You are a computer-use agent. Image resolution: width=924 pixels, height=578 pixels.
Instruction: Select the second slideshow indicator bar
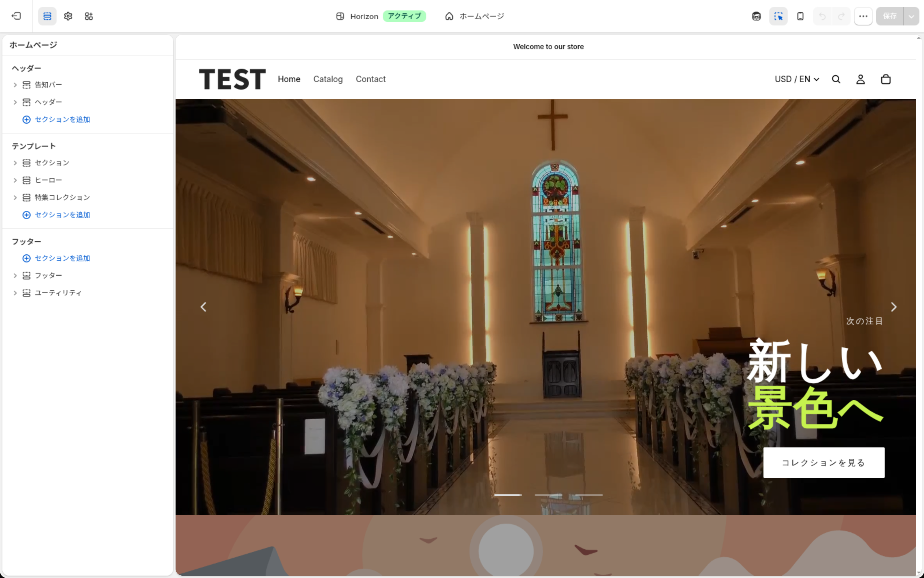coord(548,495)
